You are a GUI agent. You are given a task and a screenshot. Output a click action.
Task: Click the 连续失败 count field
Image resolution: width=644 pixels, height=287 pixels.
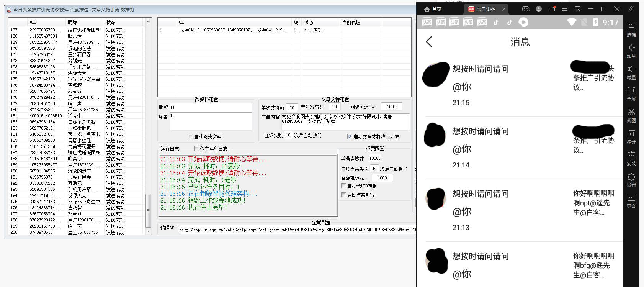coord(288,135)
